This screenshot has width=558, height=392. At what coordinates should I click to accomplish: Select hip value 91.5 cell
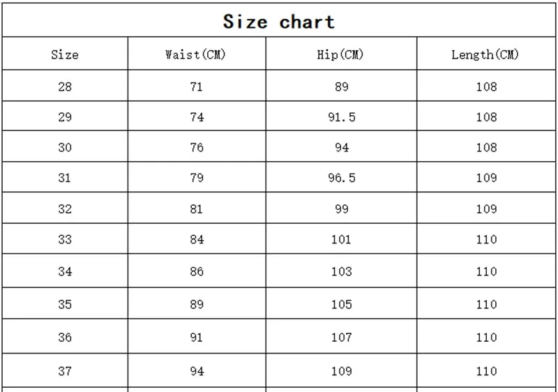(x=342, y=117)
